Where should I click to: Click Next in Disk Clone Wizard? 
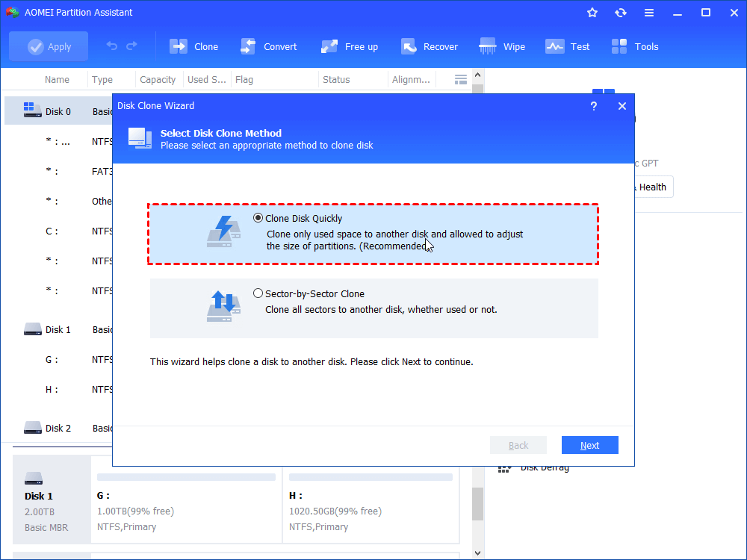click(590, 445)
